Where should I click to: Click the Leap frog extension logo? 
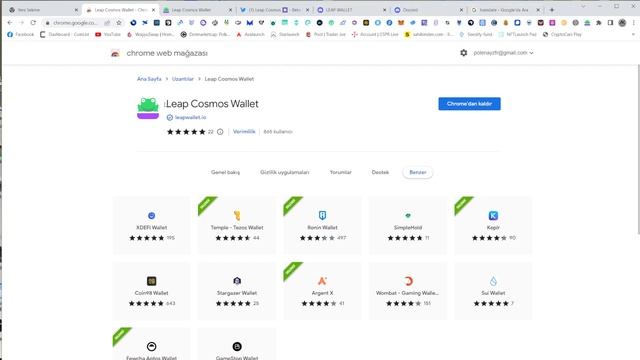point(148,108)
